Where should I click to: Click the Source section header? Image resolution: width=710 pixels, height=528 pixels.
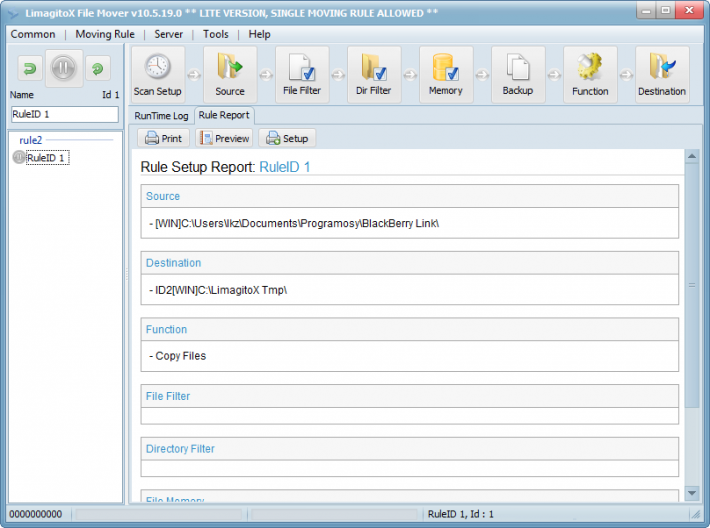point(409,196)
